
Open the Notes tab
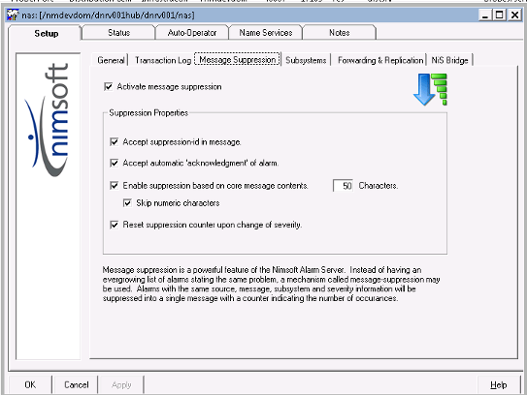[x=339, y=33]
